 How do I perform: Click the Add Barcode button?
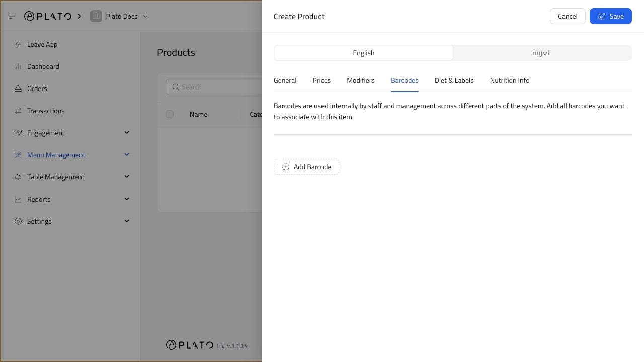pos(306,167)
